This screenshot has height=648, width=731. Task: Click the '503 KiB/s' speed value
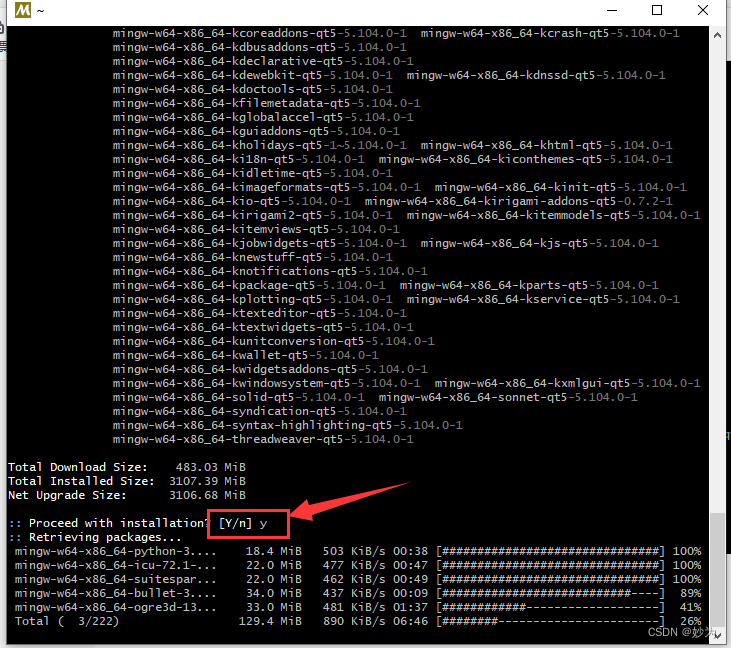point(354,551)
